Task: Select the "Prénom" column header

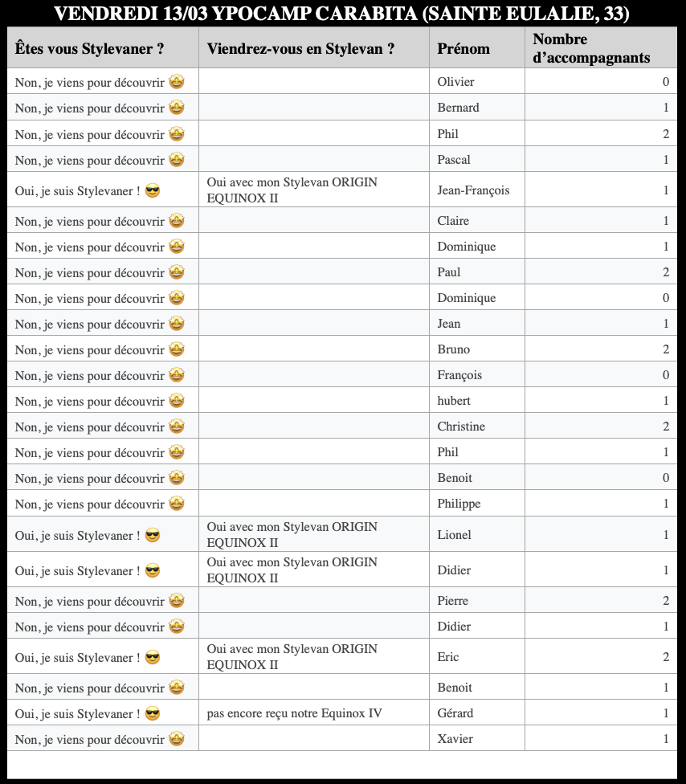Action: coord(463,48)
